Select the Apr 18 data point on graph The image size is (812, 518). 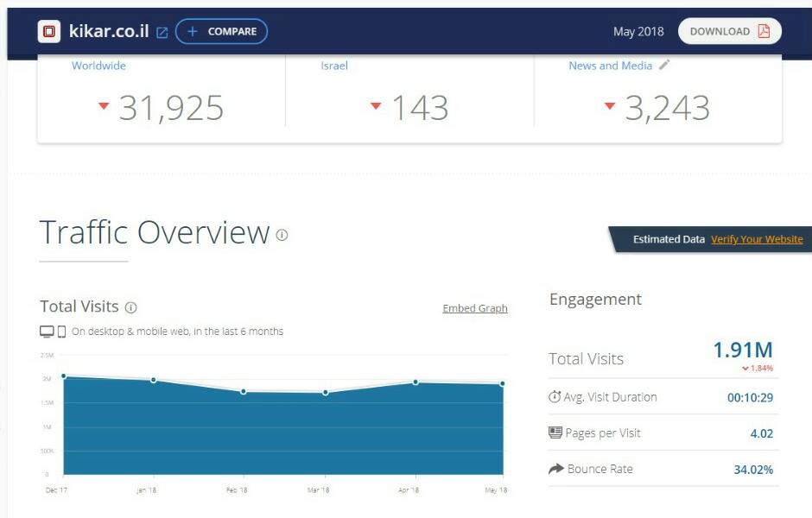click(x=416, y=382)
